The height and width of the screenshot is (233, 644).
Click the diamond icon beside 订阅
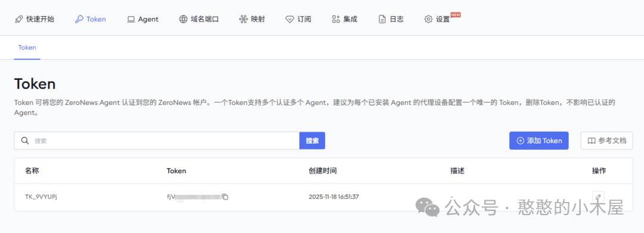(x=290, y=19)
